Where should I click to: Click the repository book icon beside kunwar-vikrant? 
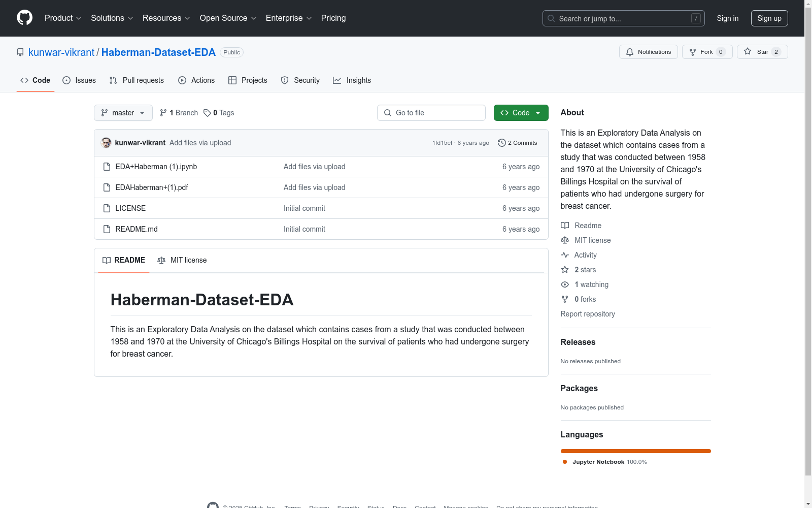point(20,52)
